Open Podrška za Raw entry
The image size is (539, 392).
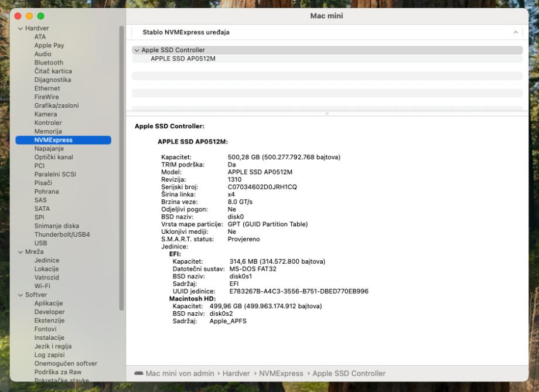point(58,372)
